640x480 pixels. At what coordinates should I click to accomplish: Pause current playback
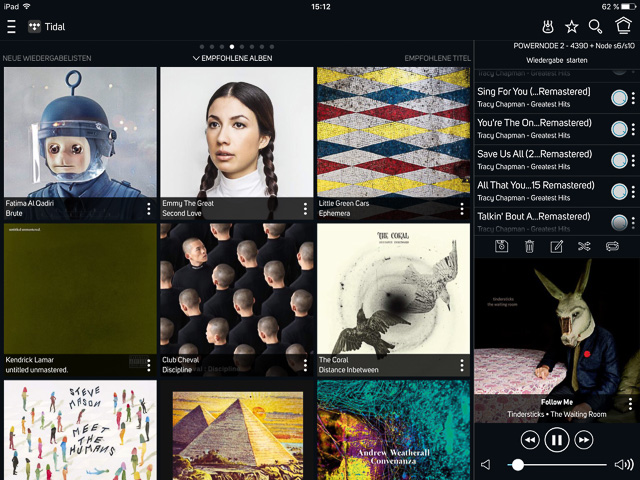point(557,440)
